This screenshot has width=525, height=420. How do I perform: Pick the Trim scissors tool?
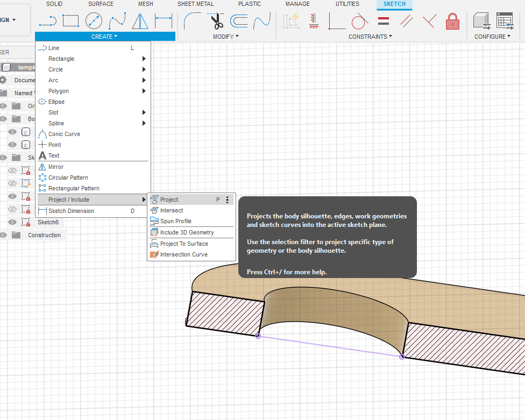tap(217, 22)
